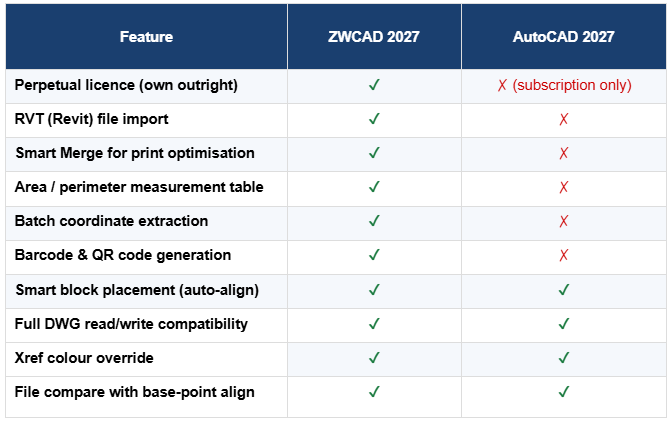Select 'File compare with base-point align' label
This screenshot has width=671, height=421.
pos(135,392)
